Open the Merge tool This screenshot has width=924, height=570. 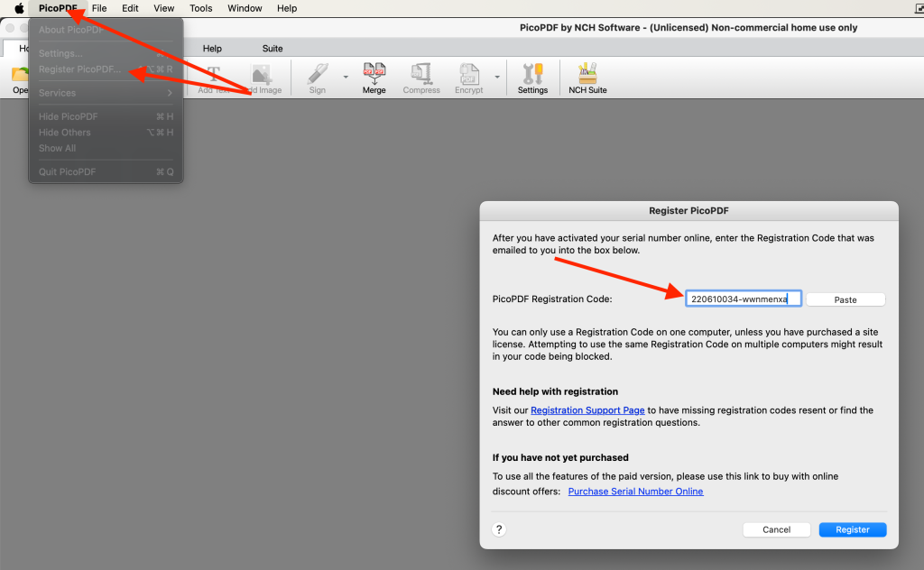(x=374, y=78)
